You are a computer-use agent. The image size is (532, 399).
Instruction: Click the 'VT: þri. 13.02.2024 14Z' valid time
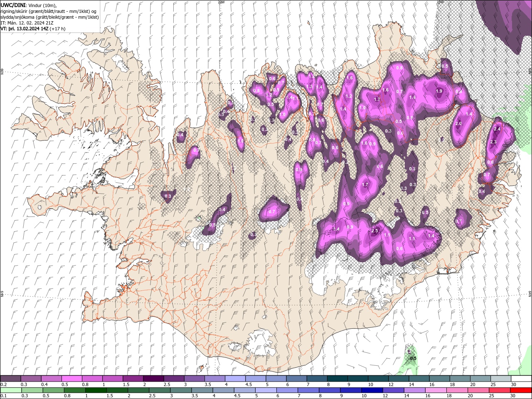(x=25, y=29)
